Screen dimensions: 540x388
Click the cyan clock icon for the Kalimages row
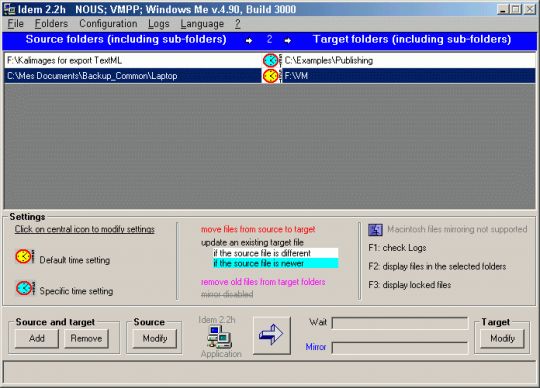click(x=271, y=61)
